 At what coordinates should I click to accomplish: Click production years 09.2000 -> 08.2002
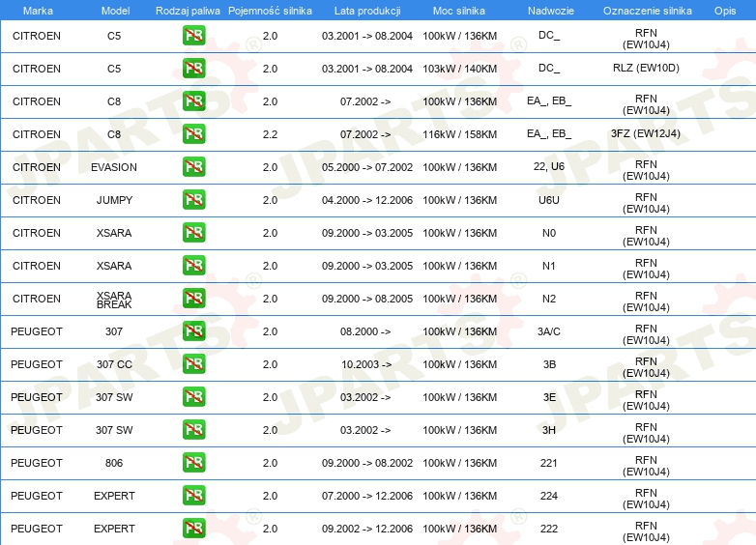click(367, 463)
